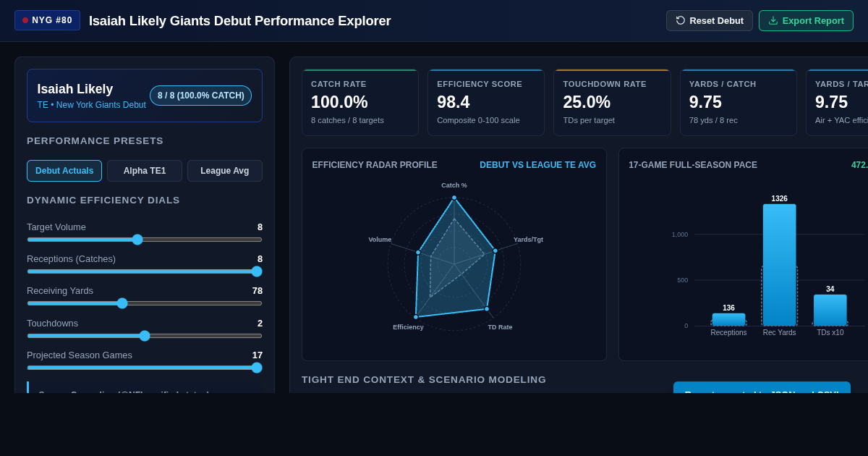This screenshot has width=868, height=456.
Task: Click 'TE • New York Giants Debut' subtitle
Action: coord(92,105)
